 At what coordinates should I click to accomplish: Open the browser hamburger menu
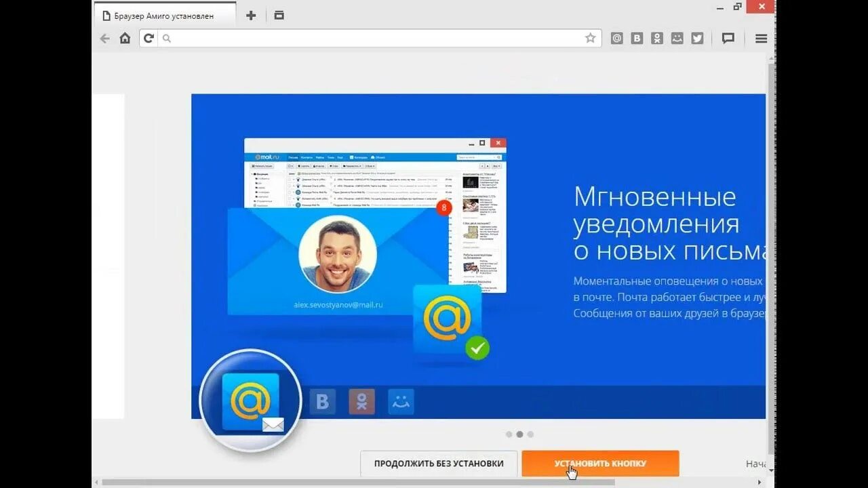(761, 39)
